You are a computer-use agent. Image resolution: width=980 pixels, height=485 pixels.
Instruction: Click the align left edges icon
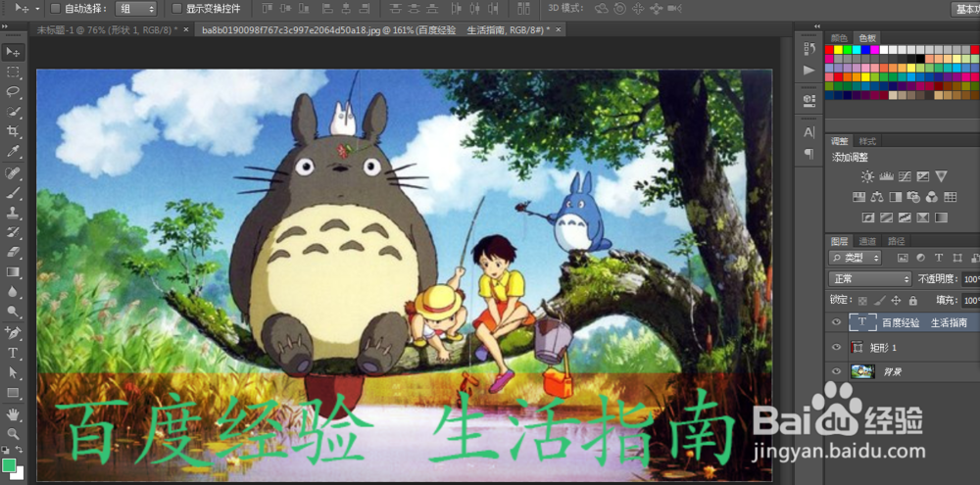[328, 9]
